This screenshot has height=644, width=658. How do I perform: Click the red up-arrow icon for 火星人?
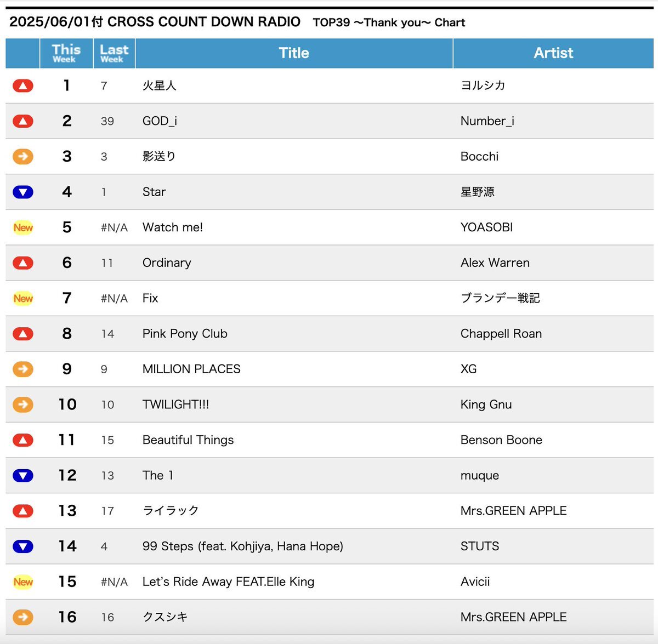[23, 86]
